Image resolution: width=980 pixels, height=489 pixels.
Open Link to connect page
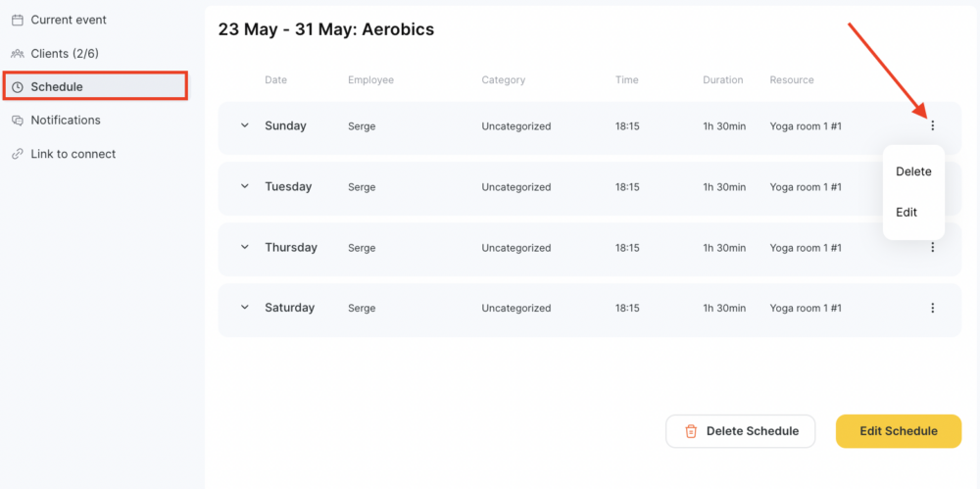[73, 154]
